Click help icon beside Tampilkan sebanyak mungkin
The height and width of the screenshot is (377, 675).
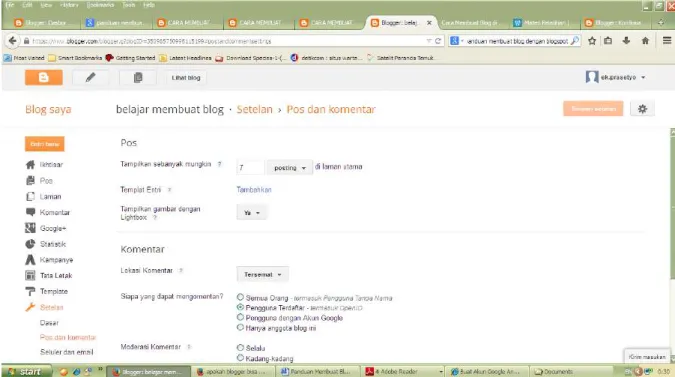tap(220, 164)
